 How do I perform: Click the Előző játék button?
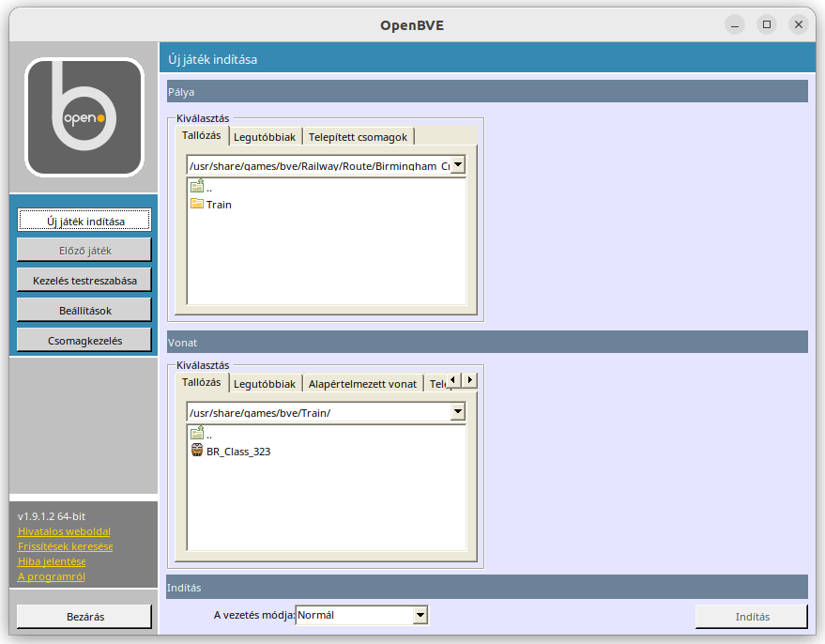[x=84, y=251]
